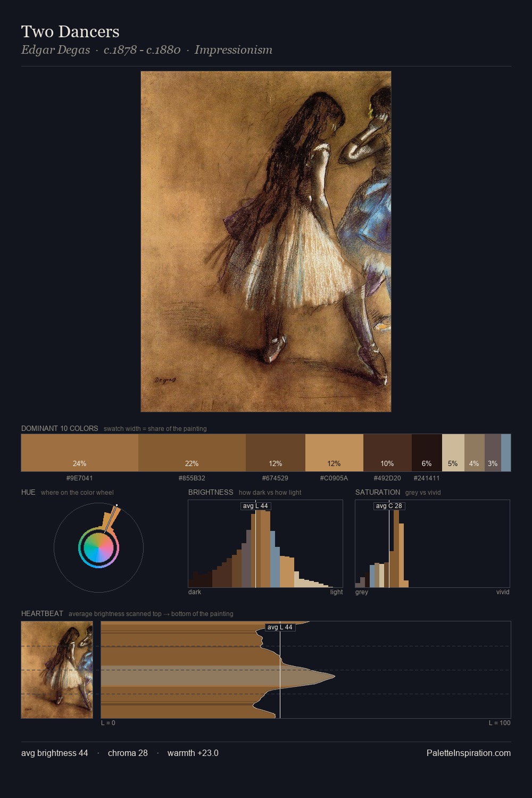
Task: Click the L = 100 axis label
Action: pyautogui.click(x=500, y=723)
